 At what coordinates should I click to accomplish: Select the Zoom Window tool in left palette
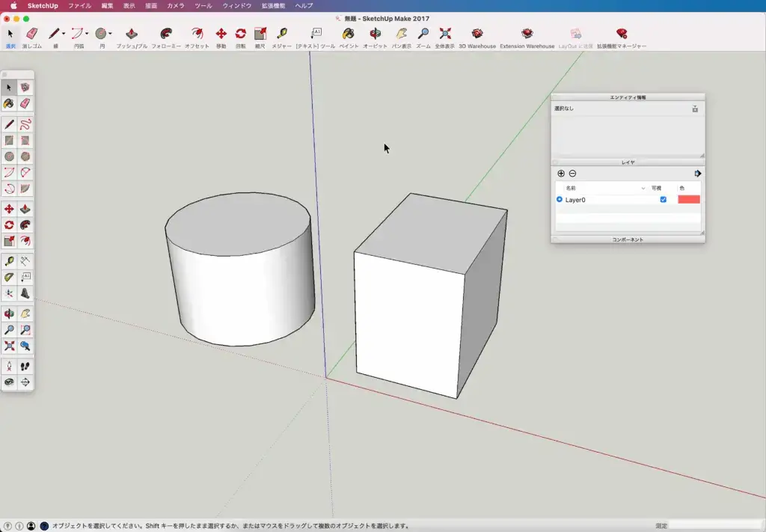(25, 330)
